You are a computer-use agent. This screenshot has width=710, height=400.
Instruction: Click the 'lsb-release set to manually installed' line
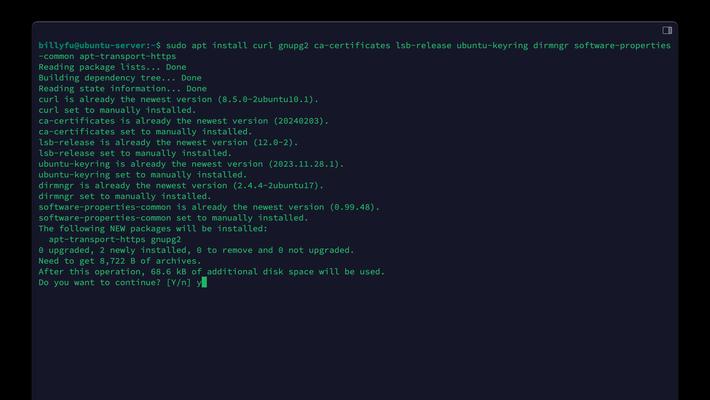pyautogui.click(x=135, y=153)
